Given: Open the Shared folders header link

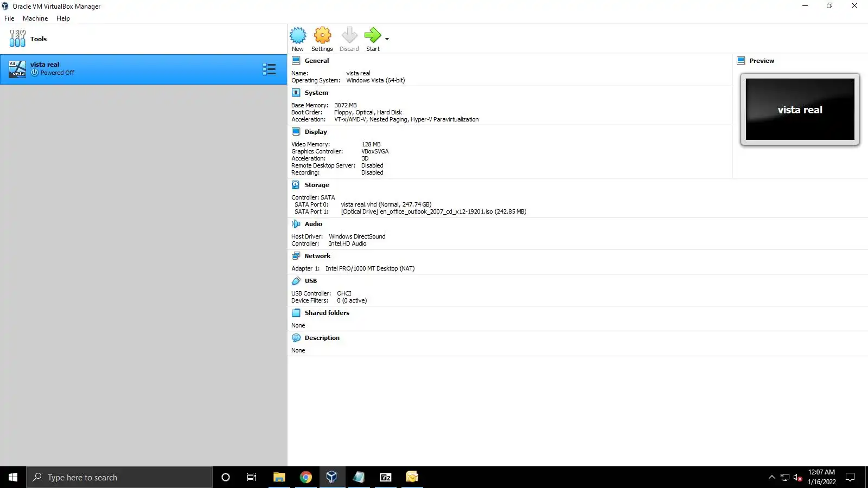Looking at the screenshot, I should point(327,313).
